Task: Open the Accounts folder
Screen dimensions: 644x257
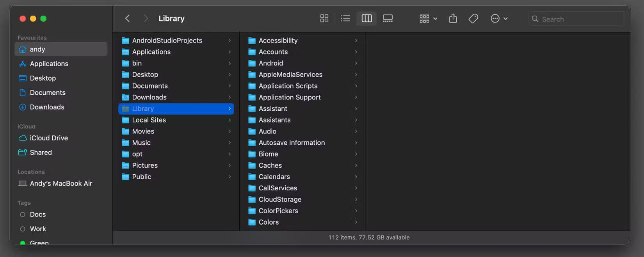Action: pos(303,52)
